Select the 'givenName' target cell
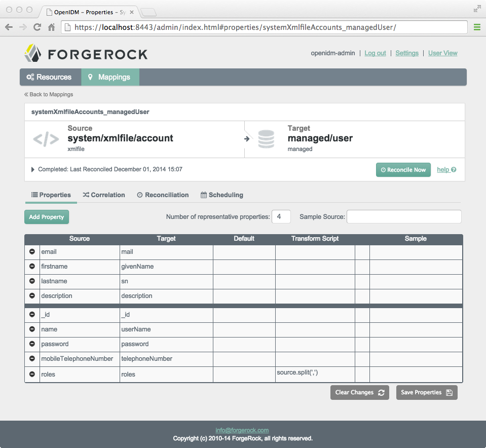This screenshot has width=486, height=448. [166, 267]
